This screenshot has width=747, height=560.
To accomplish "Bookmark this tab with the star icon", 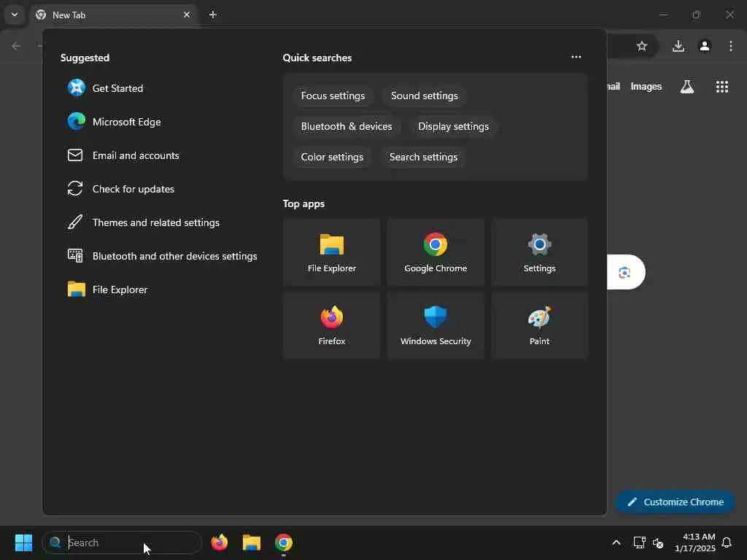I will [x=642, y=46].
